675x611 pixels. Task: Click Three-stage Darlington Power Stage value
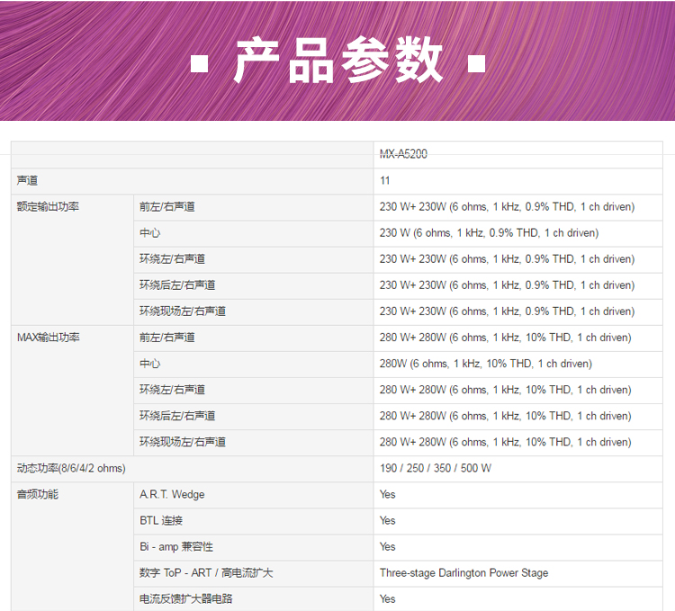tap(464, 573)
